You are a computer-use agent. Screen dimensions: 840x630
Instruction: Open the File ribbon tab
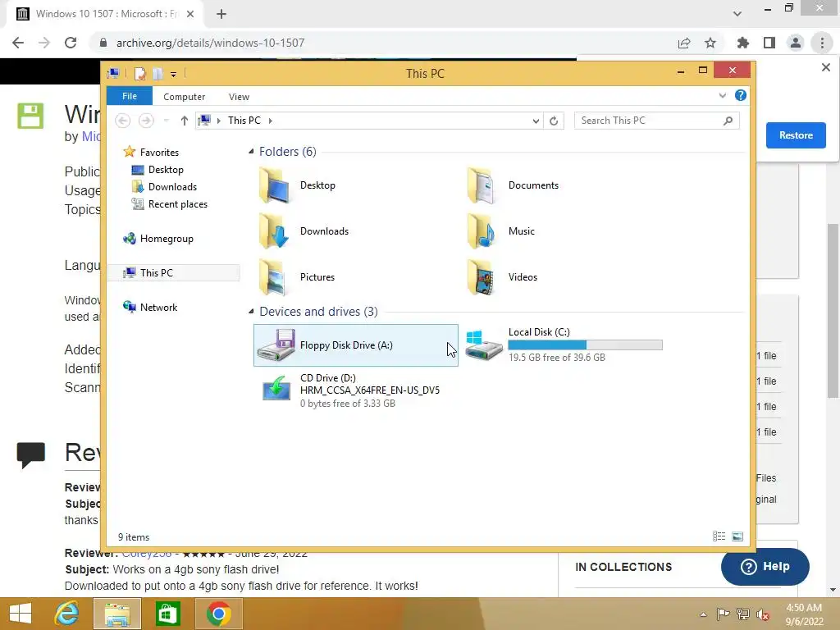(130, 96)
